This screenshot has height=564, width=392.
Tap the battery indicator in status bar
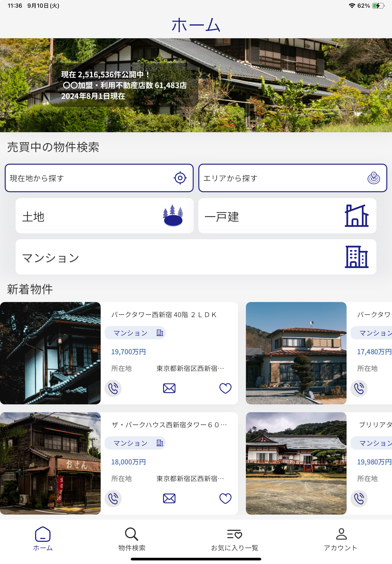tap(378, 6)
